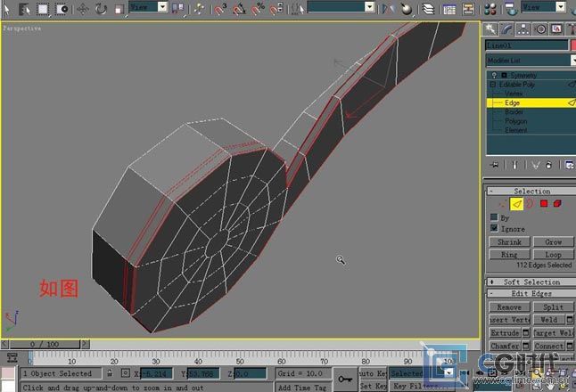Image resolution: width=576 pixels, height=392 pixels.
Task: Click the Ring selection button
Action: [509, 255]
